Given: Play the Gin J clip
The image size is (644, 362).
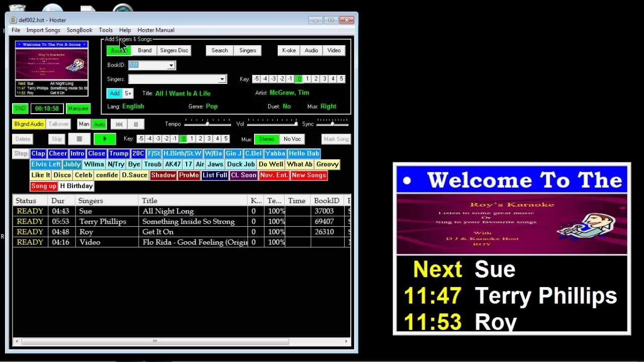Looking at the screenshot, I should click(x=233, y=154).
